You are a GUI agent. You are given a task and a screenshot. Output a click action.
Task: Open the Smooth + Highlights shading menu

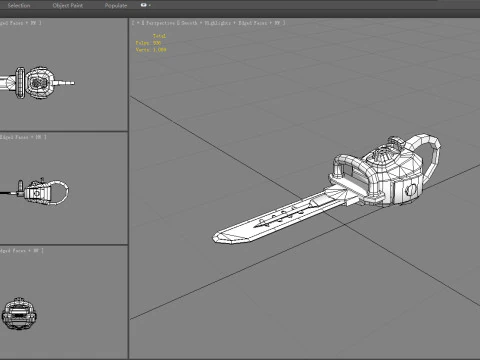point(206,23)
